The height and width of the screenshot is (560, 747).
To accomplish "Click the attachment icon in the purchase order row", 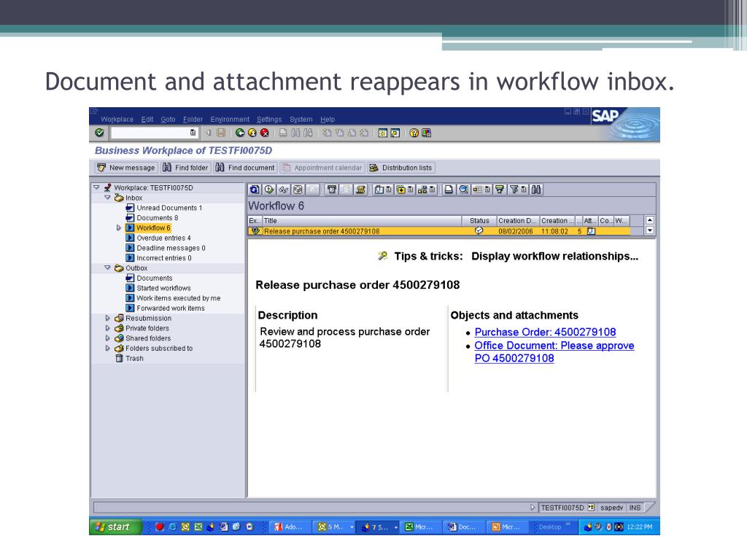I will (x=591, y=231).
